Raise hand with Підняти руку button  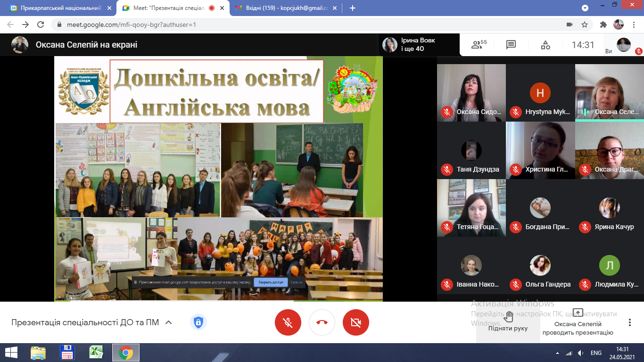(508, 322)
